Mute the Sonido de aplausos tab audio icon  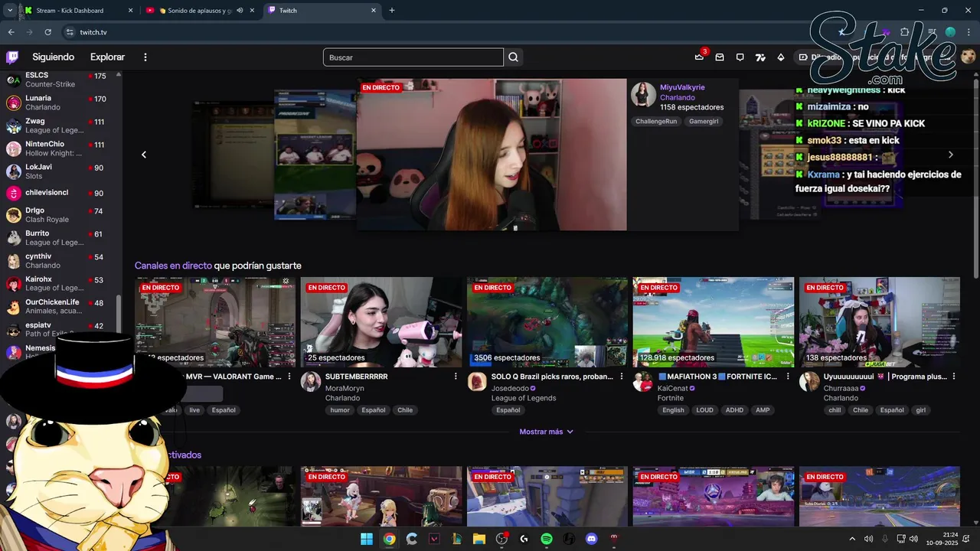click(x=240, y=11)
